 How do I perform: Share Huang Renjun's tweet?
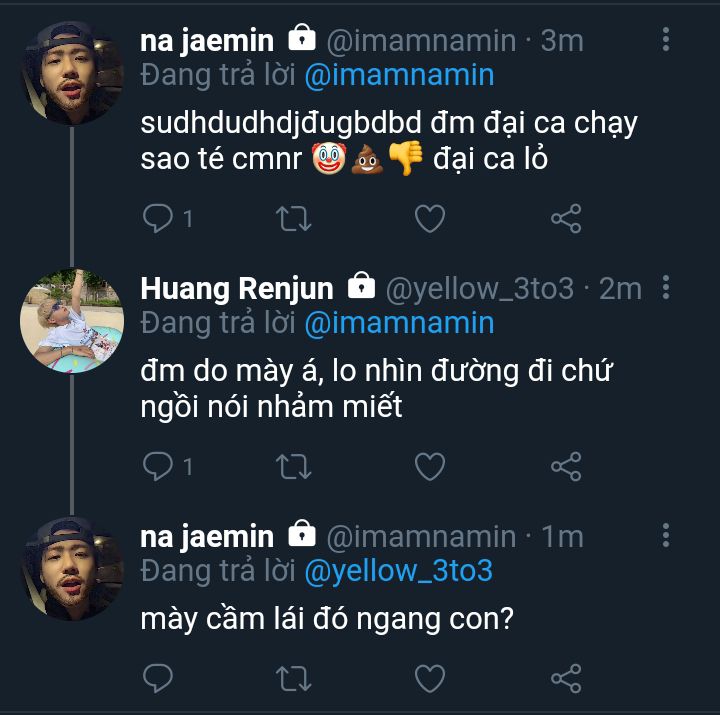point(566,466)
